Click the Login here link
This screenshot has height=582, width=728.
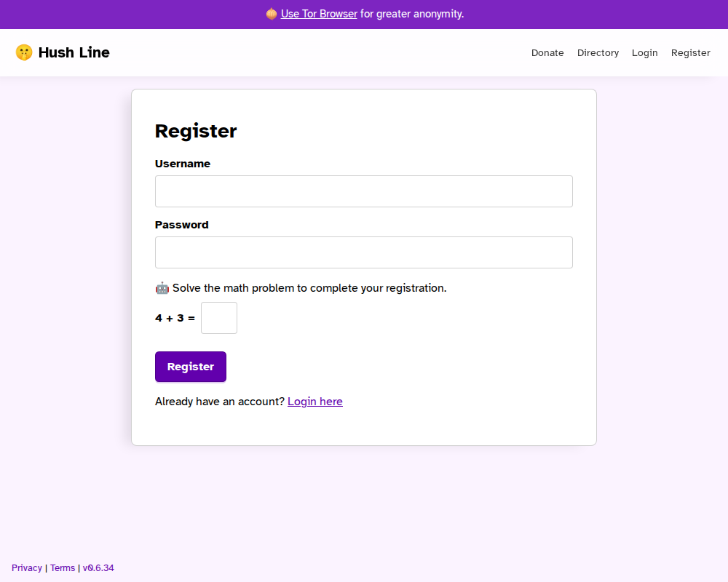pos(314,401)
